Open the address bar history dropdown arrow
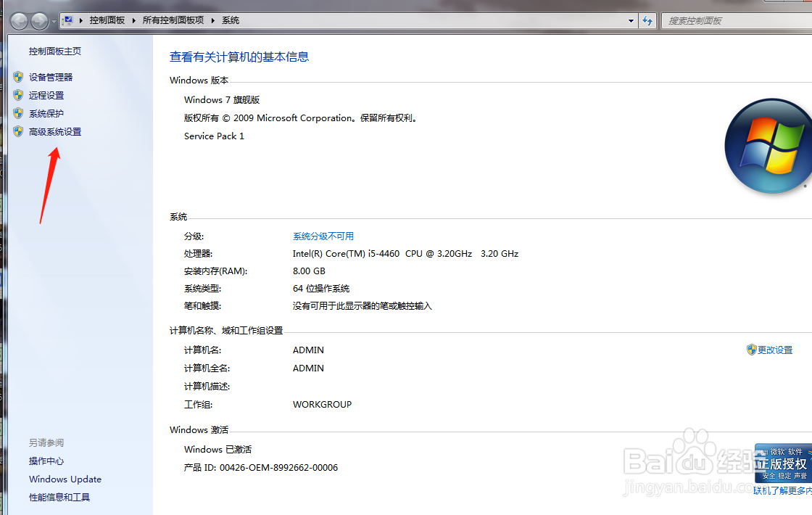 631,21
